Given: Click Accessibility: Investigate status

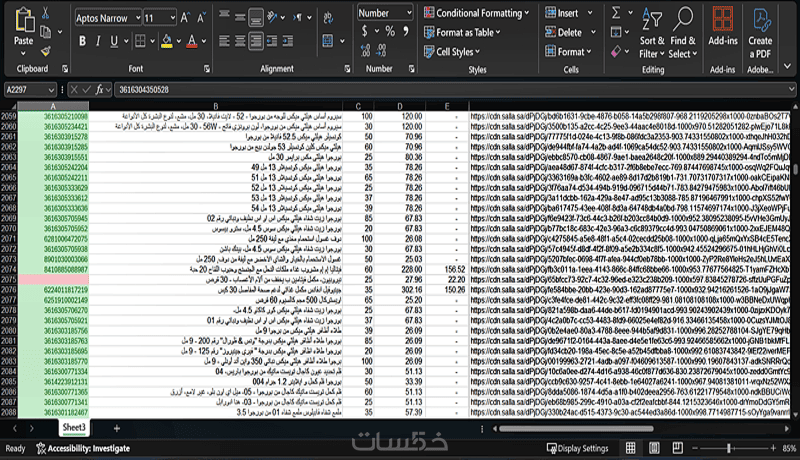Looking at the screenshot, I should [x=83, y=448].
